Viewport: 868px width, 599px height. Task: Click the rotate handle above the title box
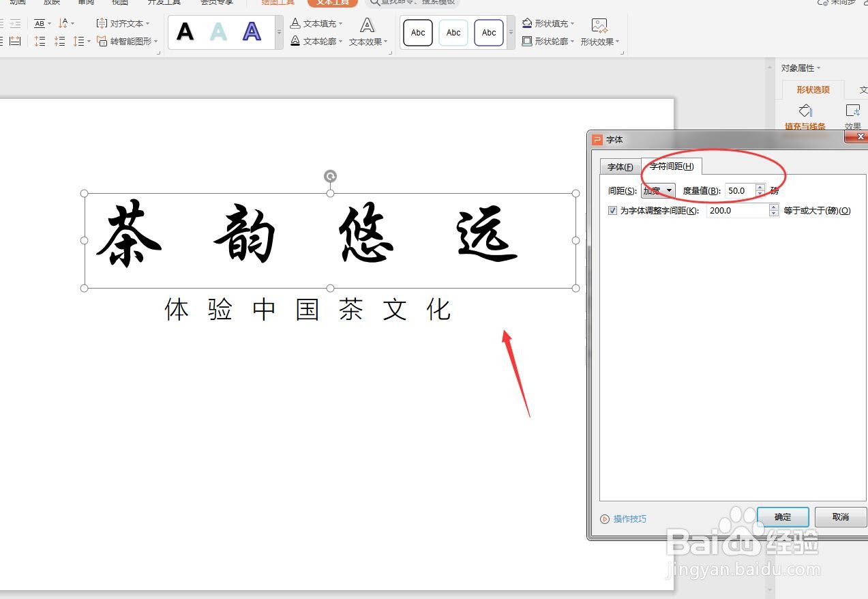[330, 176]
